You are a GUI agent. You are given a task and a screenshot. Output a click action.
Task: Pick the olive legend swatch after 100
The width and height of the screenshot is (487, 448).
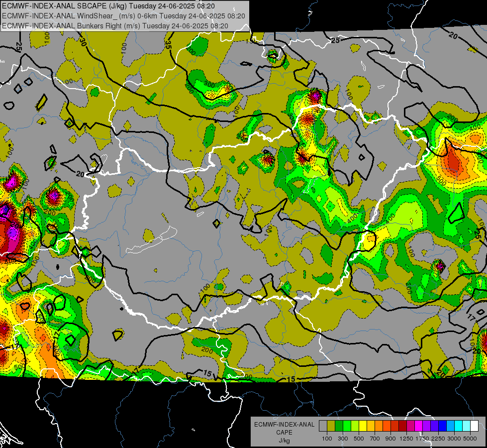click(x=331, y=426)
